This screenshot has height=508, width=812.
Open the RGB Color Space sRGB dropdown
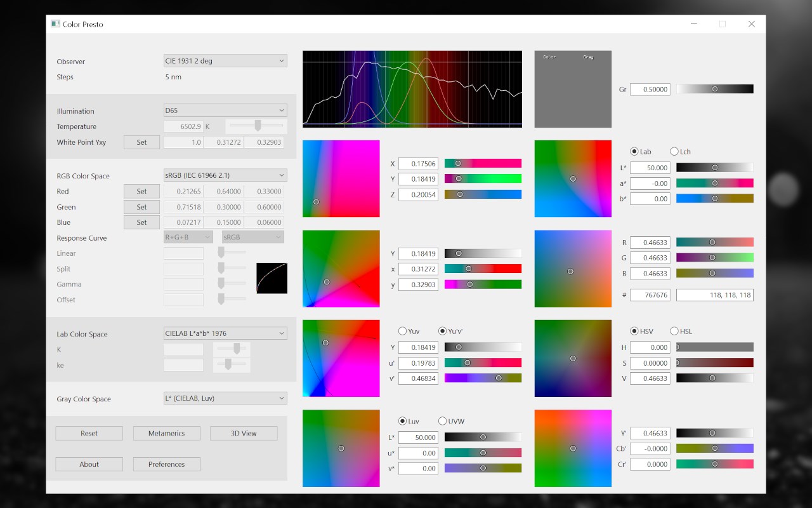click(225, 175)
